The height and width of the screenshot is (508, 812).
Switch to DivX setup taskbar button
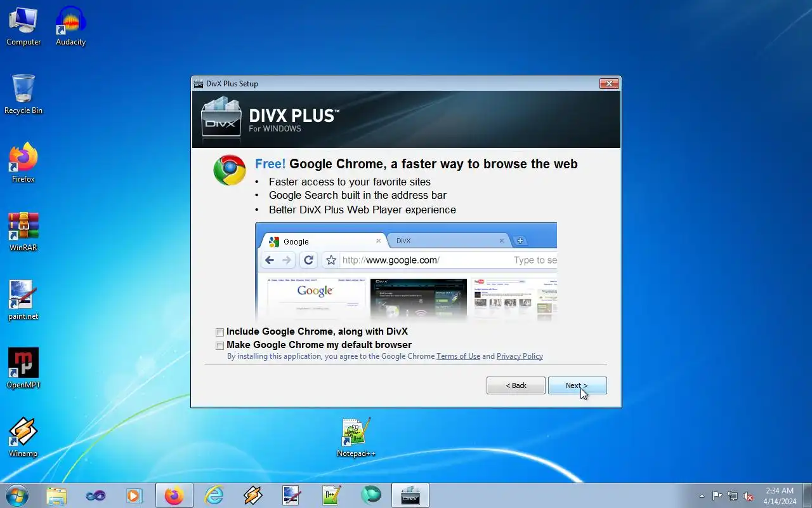click(410, 495)
